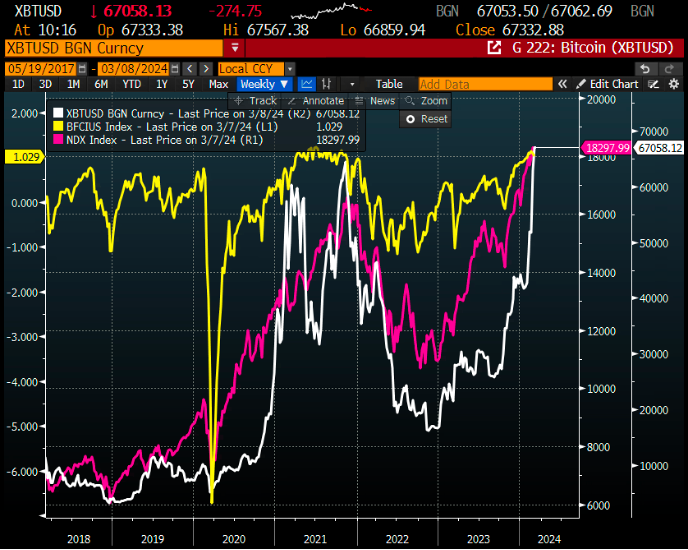688x550 pixels.
Task: Collapse panel with double left chevron
Action: (x=562, y=84)
